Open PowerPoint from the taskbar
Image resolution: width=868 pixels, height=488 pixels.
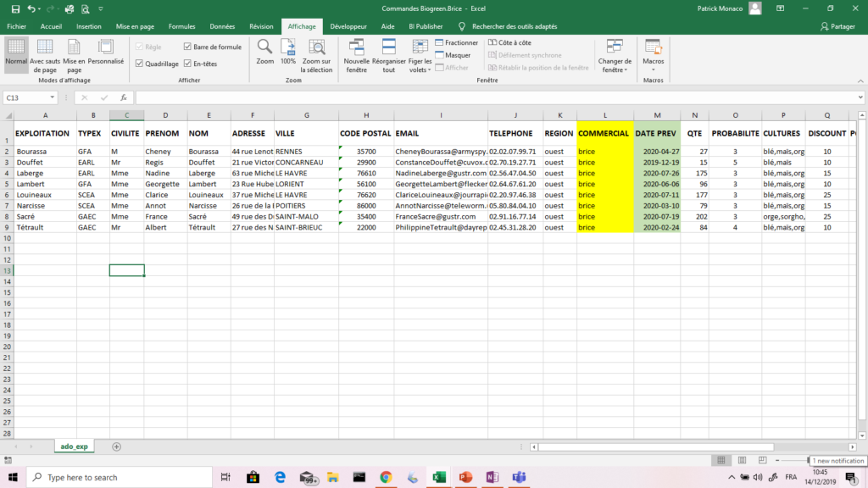pyautogui.click(x=465, y=477)
